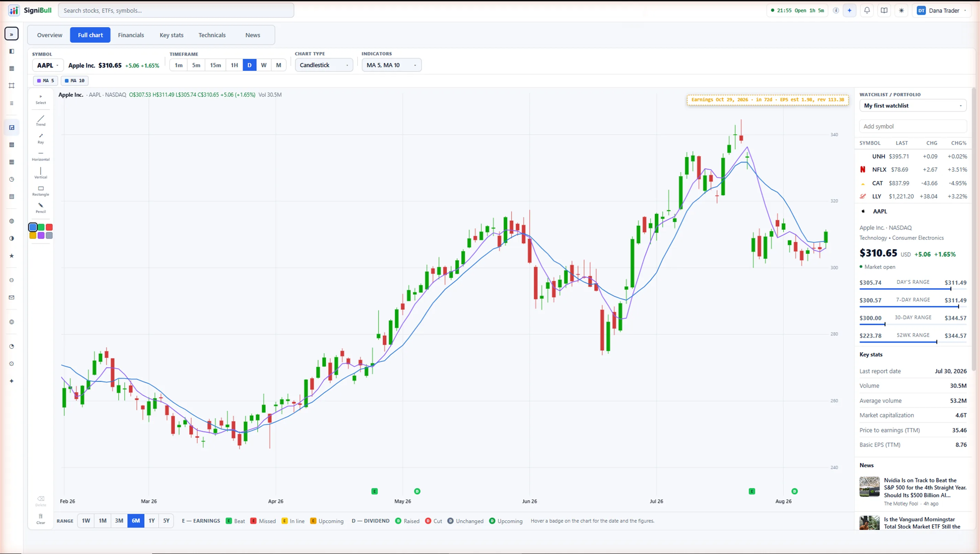This screenshot has height=554, width=980.
Task: Click the blue sparkle AI assistant icon
Action: click(850, 10)
